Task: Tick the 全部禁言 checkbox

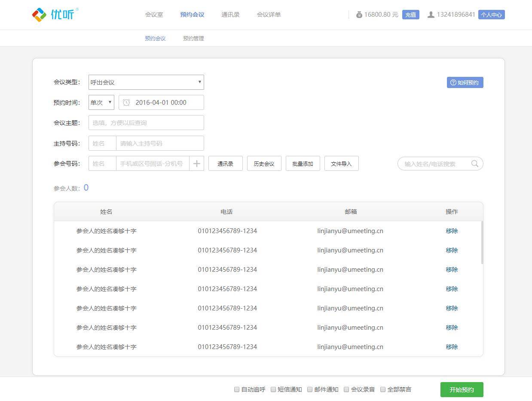Action: click(x=383, y=389)
